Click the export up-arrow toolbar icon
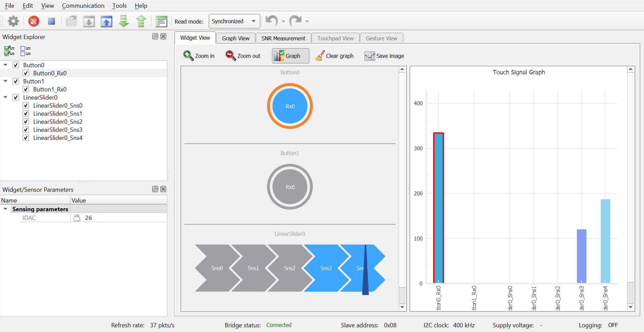Screen dimensions: 644x332 (106, 21)
